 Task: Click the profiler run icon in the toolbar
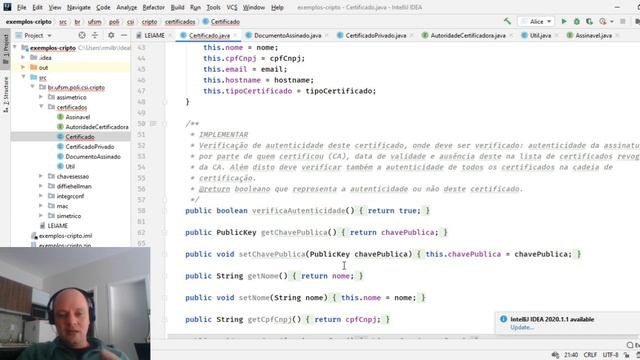tap(602, 21)
